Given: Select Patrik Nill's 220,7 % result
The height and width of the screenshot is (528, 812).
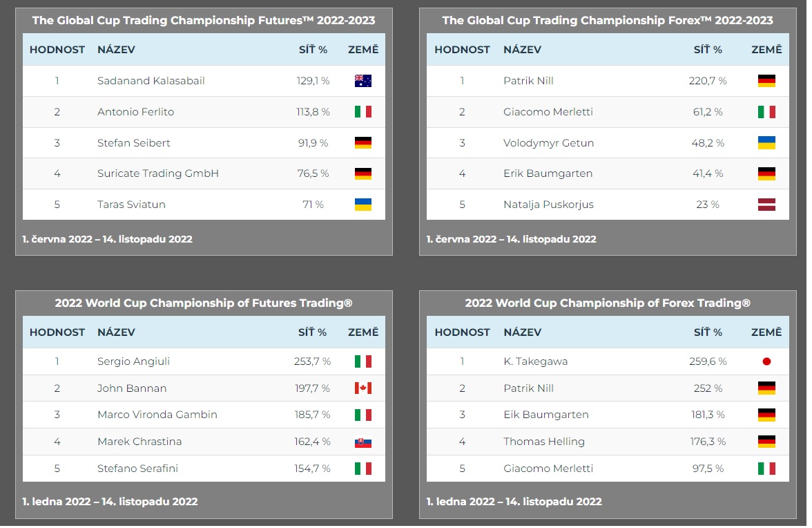Looking at the screenshot, I should [x=707, y=81].
